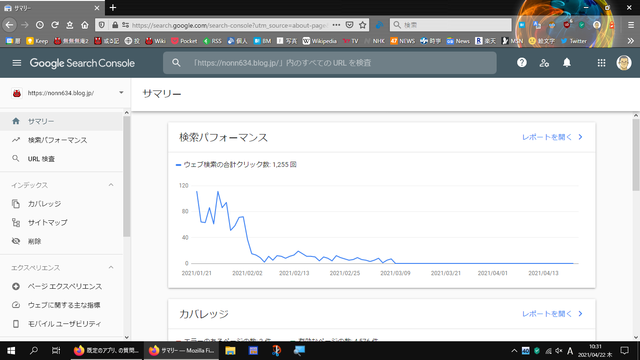Open the Keep bookmark
Screen dimensions: 640x360
pos(37,41)
